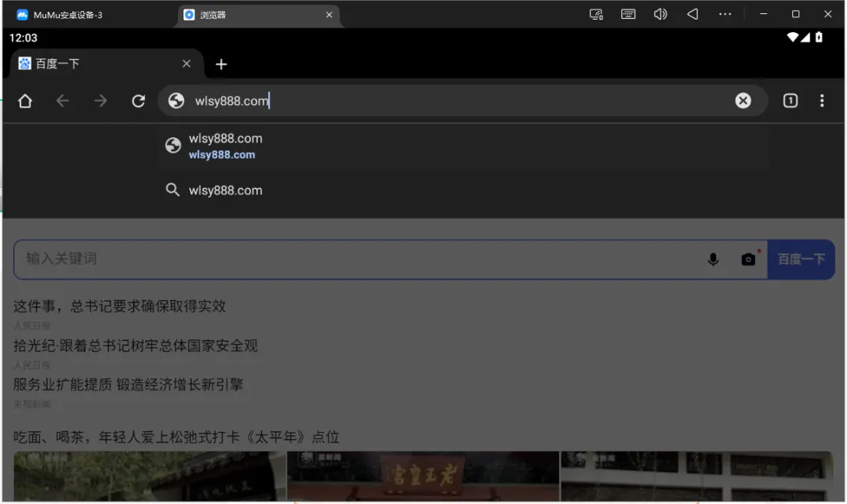Maximize the MuMu emulator window

[x=795, y=14]
